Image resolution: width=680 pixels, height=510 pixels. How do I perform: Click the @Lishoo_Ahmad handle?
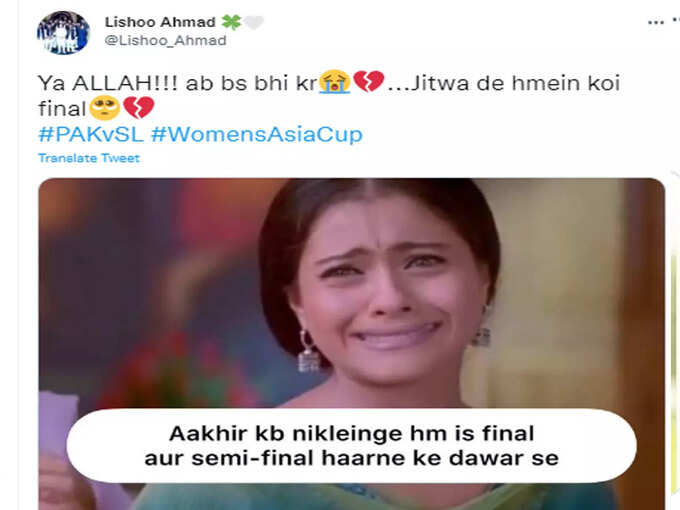point(165,40)
